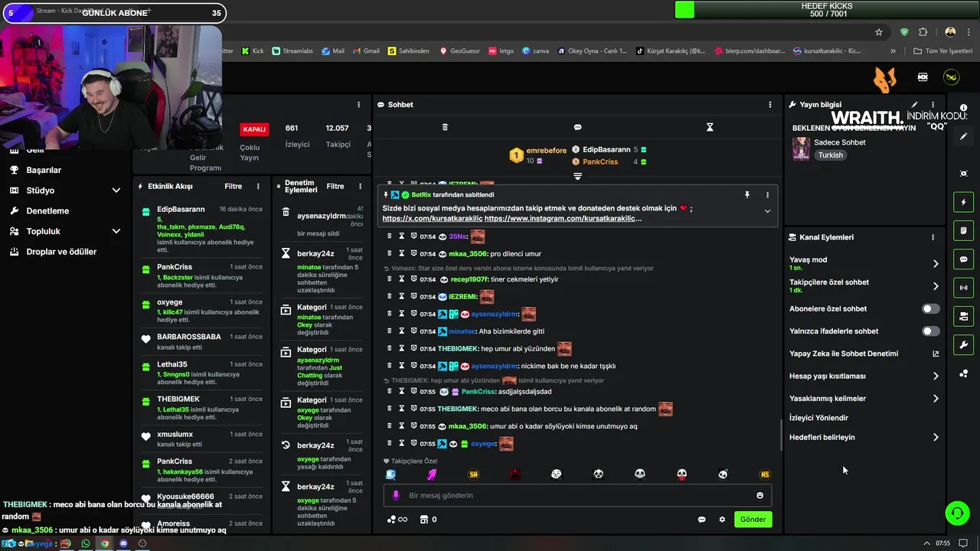Unpin the BotRix pinned message
980x551 pixels.
[x=747, y=195]
